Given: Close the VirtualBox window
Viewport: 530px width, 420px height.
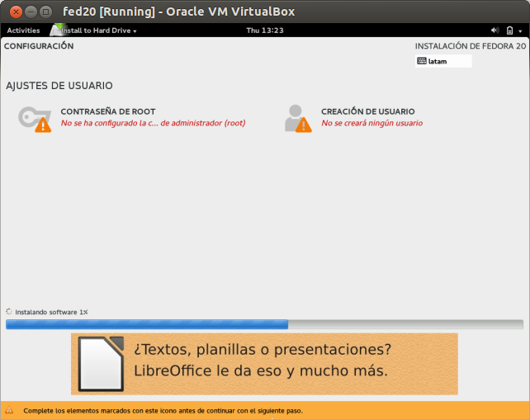Looking at the screenshot, I should (x=16, y=12).
